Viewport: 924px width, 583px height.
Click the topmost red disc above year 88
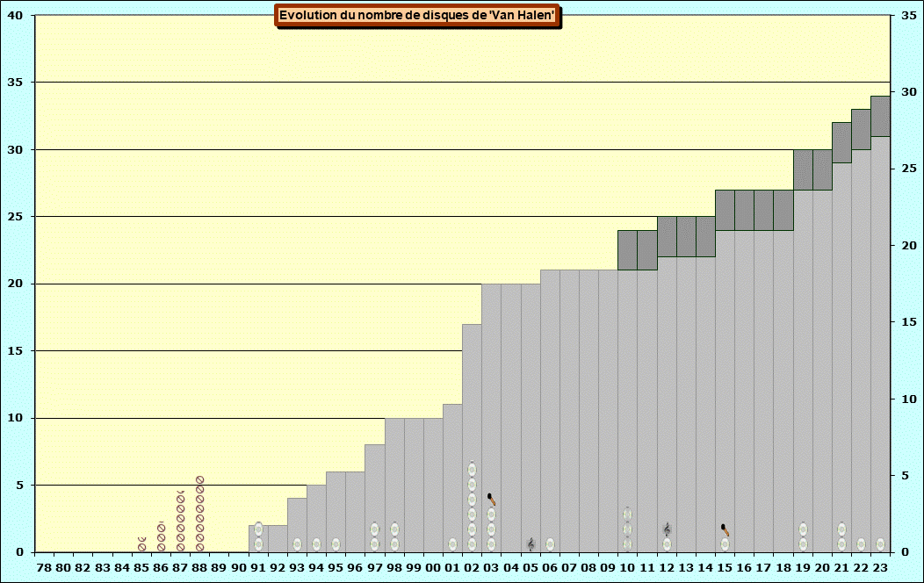pyautogui.click(x=199, y=480)
